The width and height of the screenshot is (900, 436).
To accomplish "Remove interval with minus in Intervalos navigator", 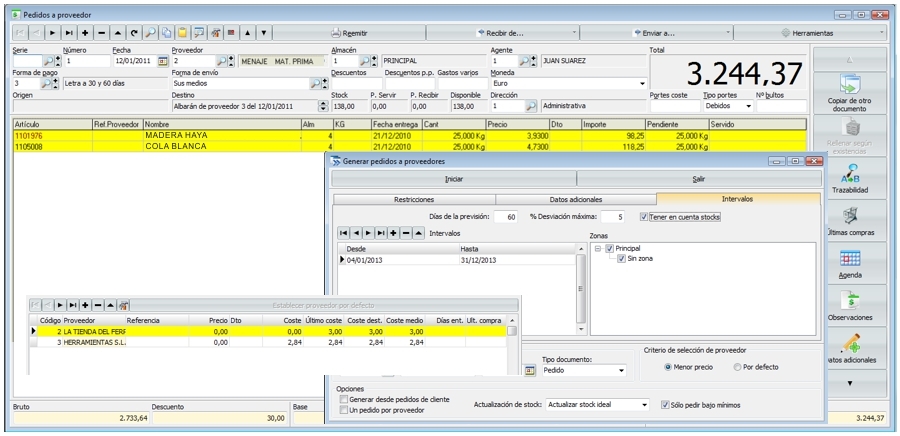I will [406, 233].
